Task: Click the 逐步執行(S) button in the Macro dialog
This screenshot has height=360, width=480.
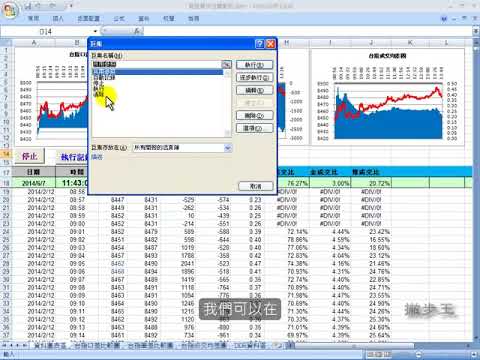Action: (x=254, y=78)
